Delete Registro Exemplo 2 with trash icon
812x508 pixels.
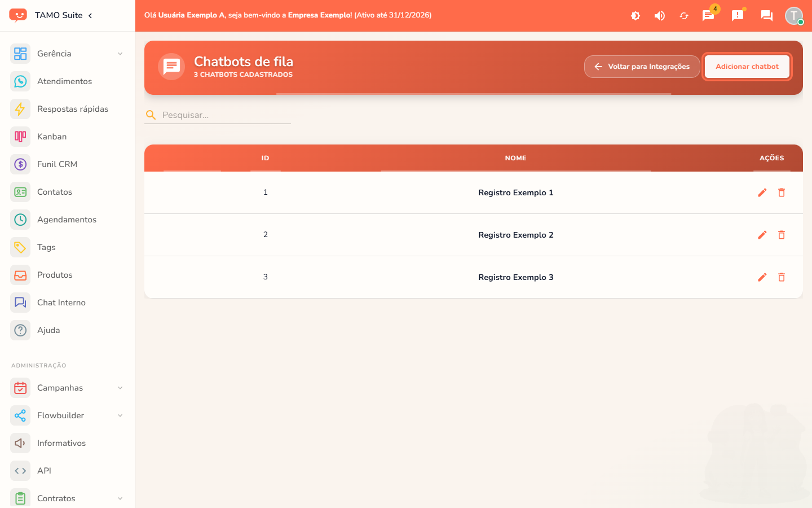(x=782, y=235)
